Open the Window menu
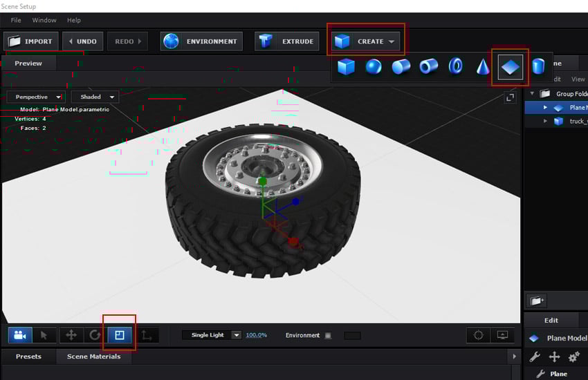This screenshot has width=588, height=380. point(44,20)
